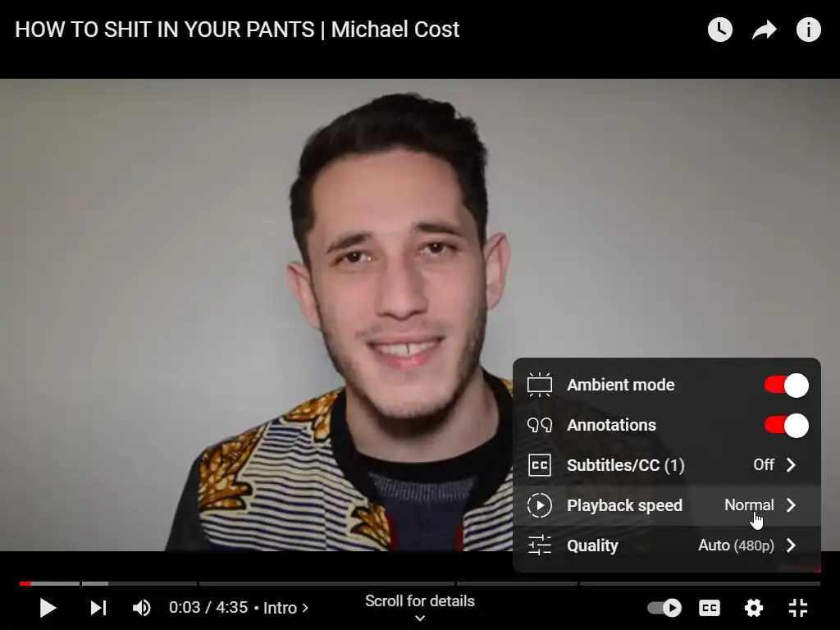Skip to the next video

(98, 608)
